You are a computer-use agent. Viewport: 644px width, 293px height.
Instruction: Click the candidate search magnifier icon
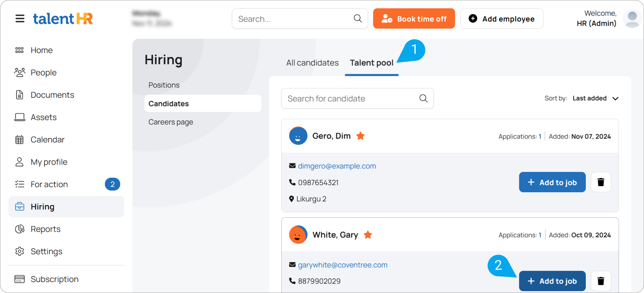point(423,99)
